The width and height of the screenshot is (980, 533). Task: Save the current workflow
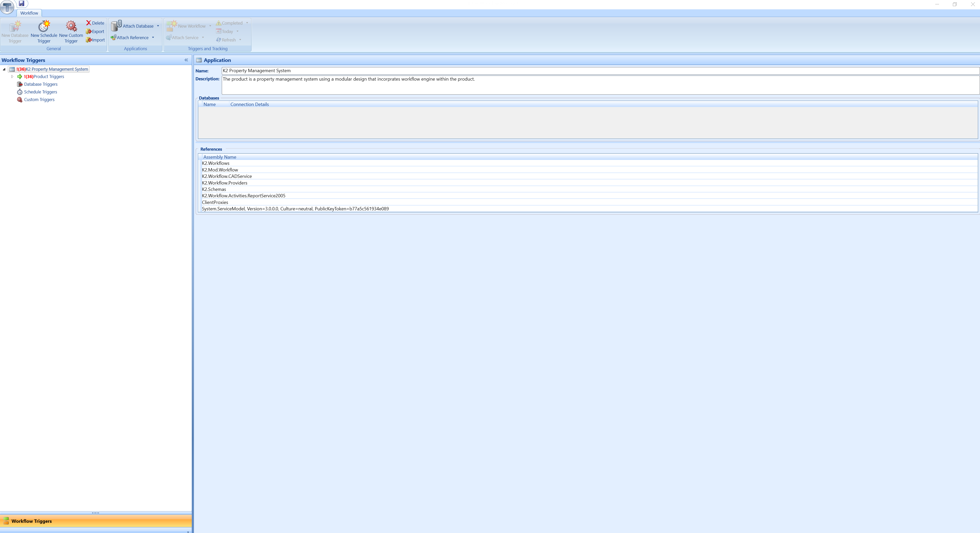click(x=22, y=3)
